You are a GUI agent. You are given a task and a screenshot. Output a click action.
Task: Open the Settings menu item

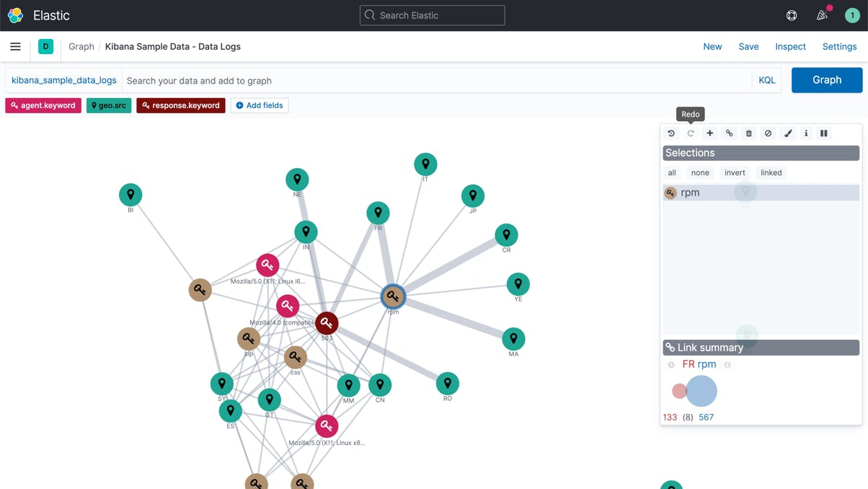(839, 46)
